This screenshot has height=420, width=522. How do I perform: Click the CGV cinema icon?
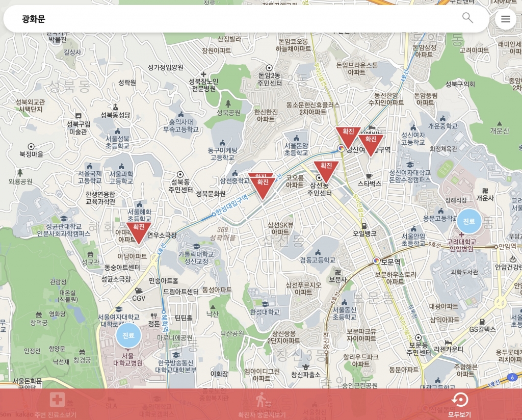click(139, 291)
